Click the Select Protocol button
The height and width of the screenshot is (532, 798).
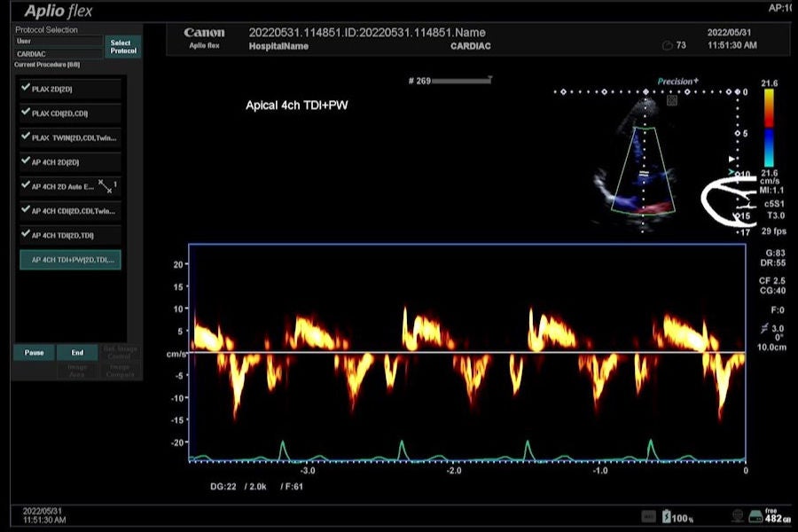(123, 47)
